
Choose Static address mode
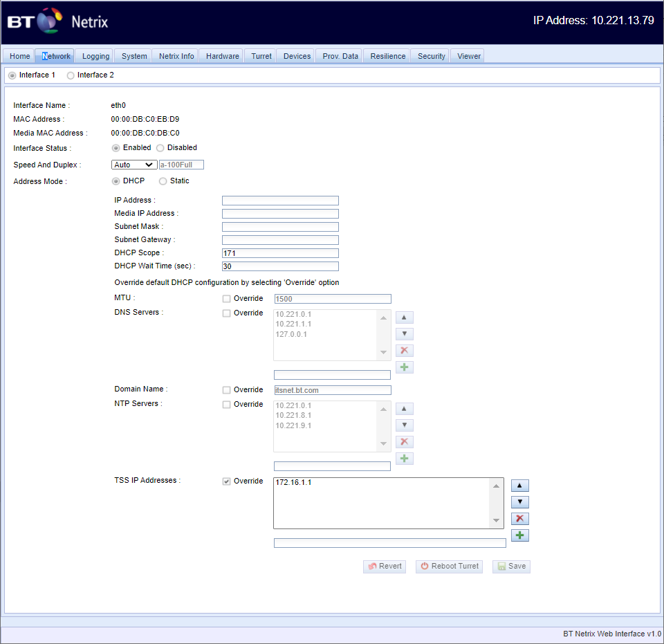[x=163, y=181]
